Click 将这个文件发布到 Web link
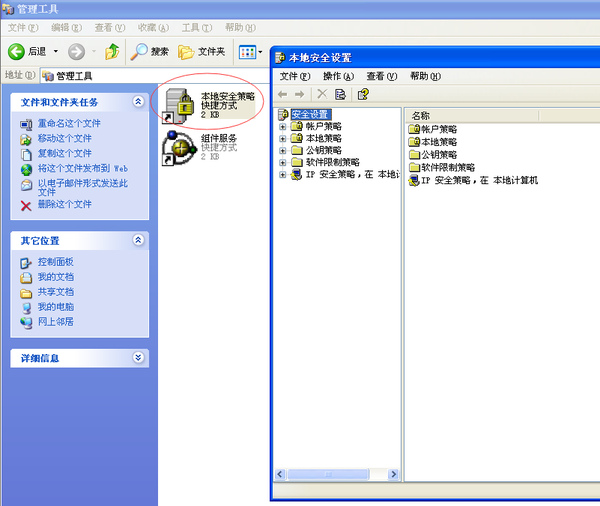 coord(83,168)
